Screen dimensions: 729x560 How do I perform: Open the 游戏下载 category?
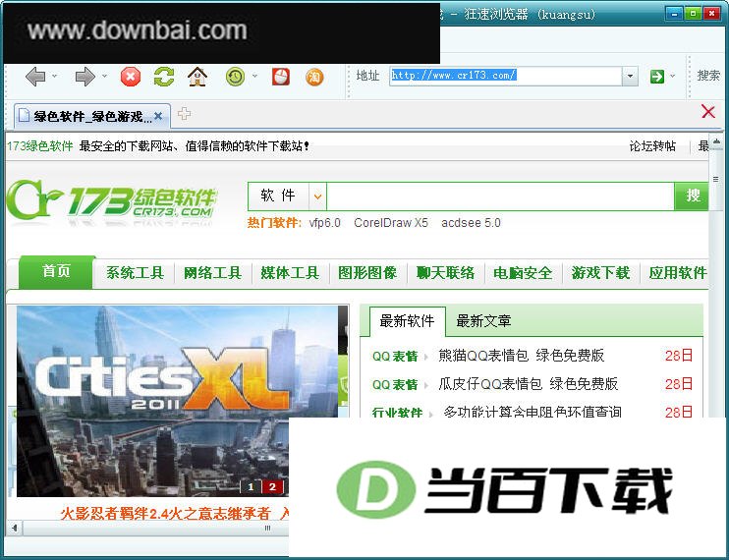coord(600,273)
